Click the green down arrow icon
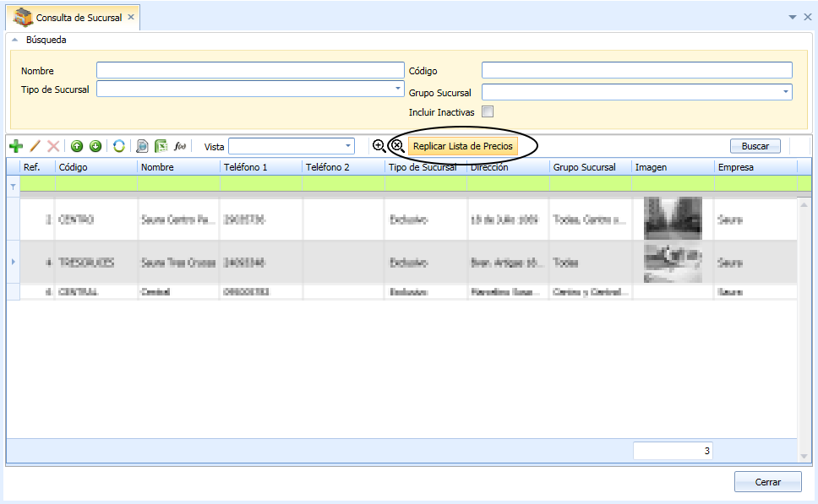Viewport: 818px width, 504px height. pyautogui.click(x=95, y=146)
